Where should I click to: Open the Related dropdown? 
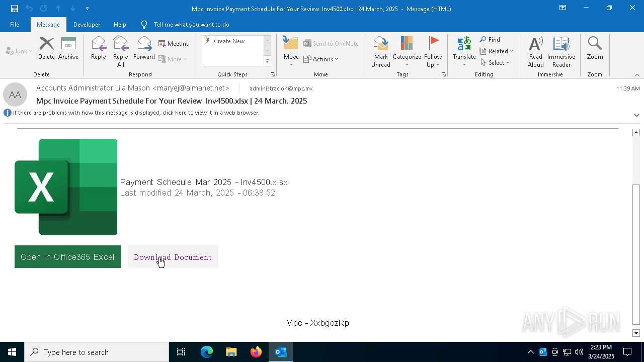[x=497, y=51]
